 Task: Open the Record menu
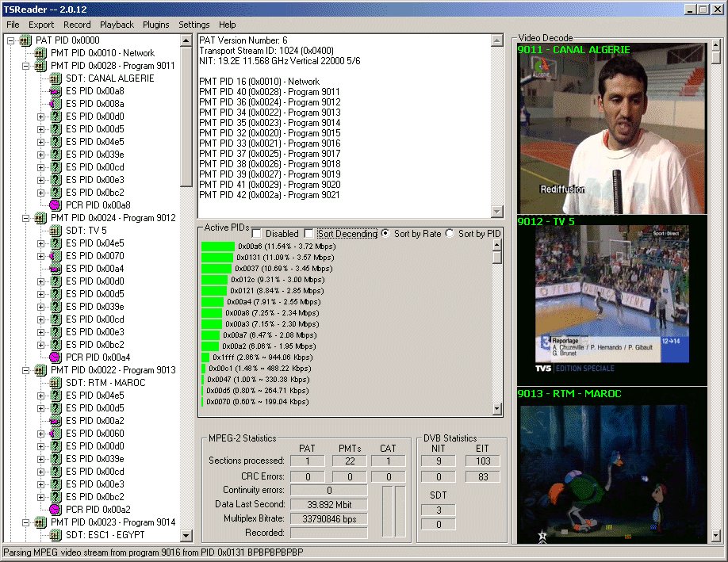tap(77, 25)
